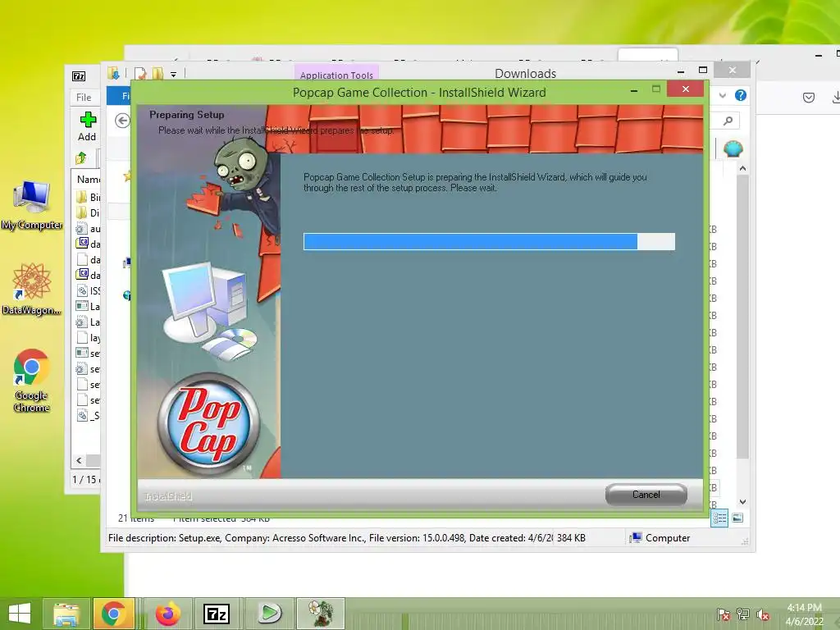Image resolution: width=840 pixels, height=630 pixels.
Task: Minimize the Firefox window
Action: click(x=818, y=55)
